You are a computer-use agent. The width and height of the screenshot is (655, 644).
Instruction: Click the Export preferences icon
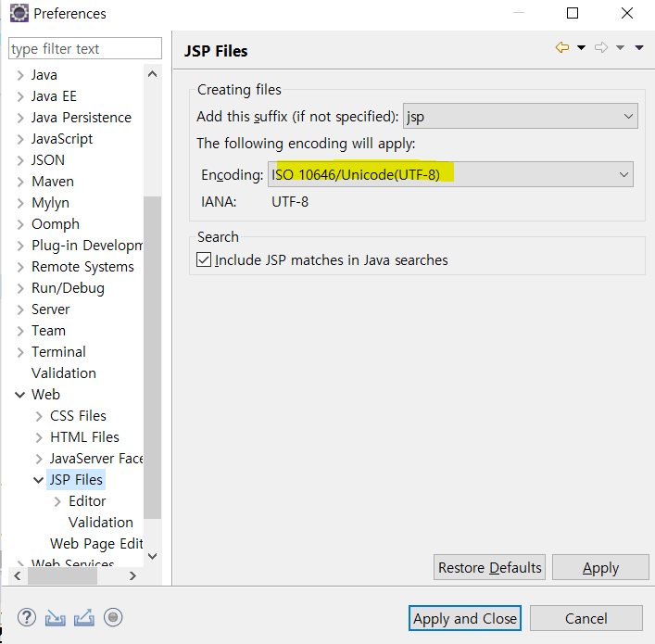[84, 618]
